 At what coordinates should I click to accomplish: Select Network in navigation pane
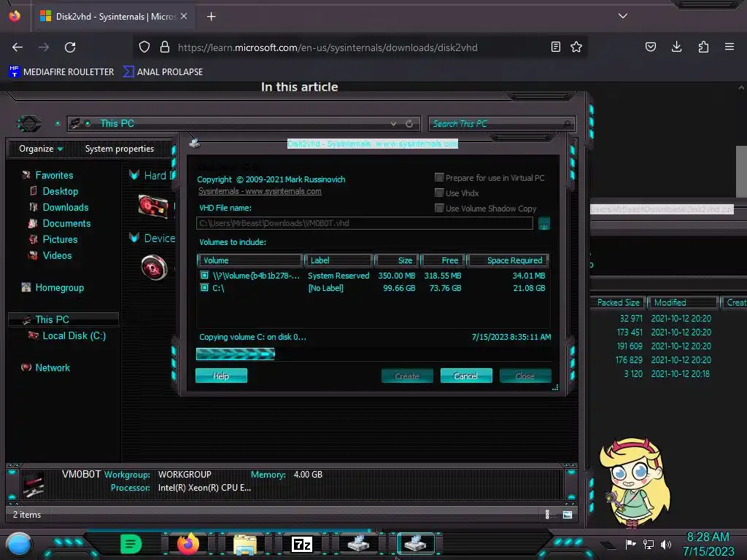(x=53, y=367)
